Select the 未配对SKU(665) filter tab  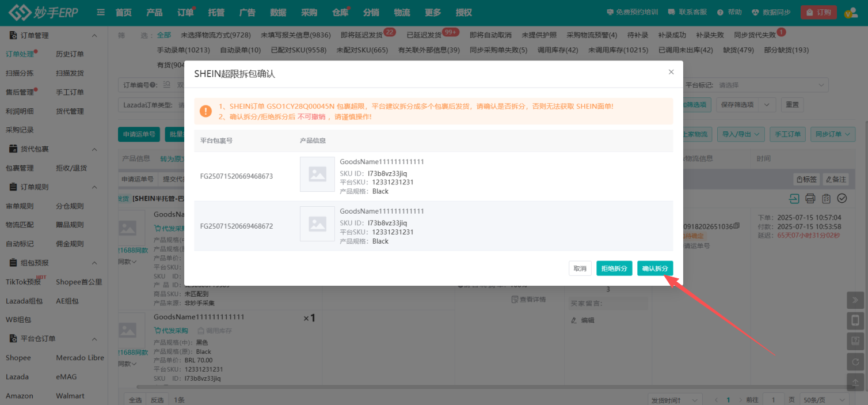[362, 50]
